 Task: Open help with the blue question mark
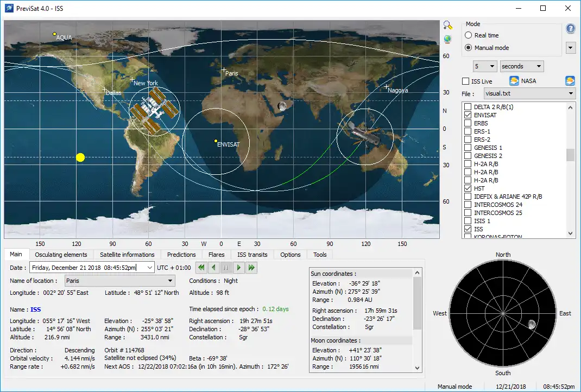570,29
